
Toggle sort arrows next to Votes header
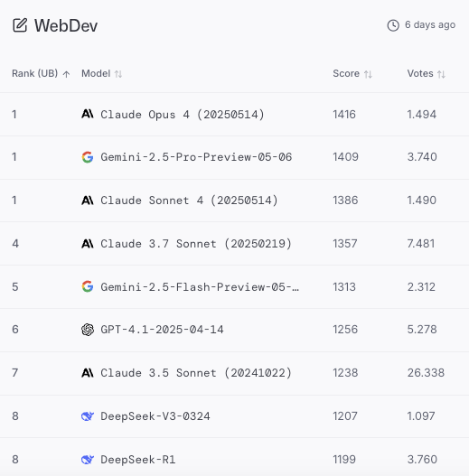click(441, 74)
